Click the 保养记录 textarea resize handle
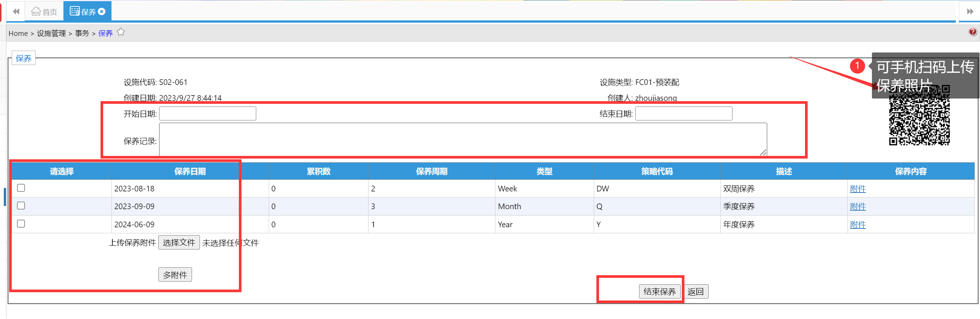Screen dimensions: 980x319 tap(763, 152)
